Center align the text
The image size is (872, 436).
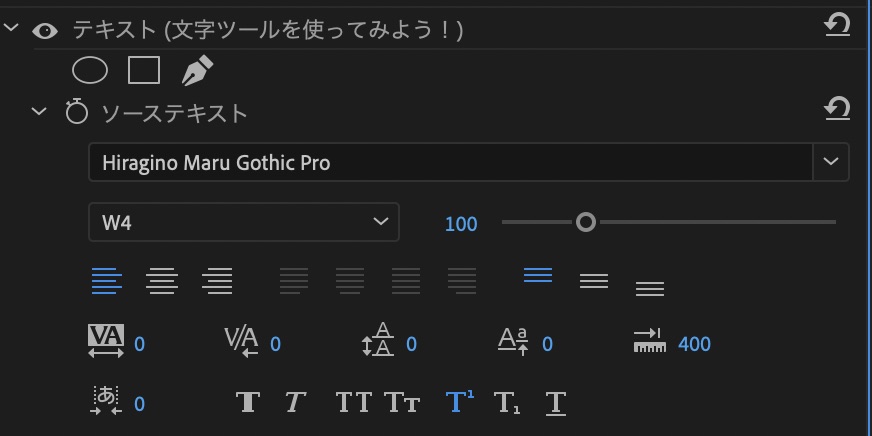(x=162, y=281)
